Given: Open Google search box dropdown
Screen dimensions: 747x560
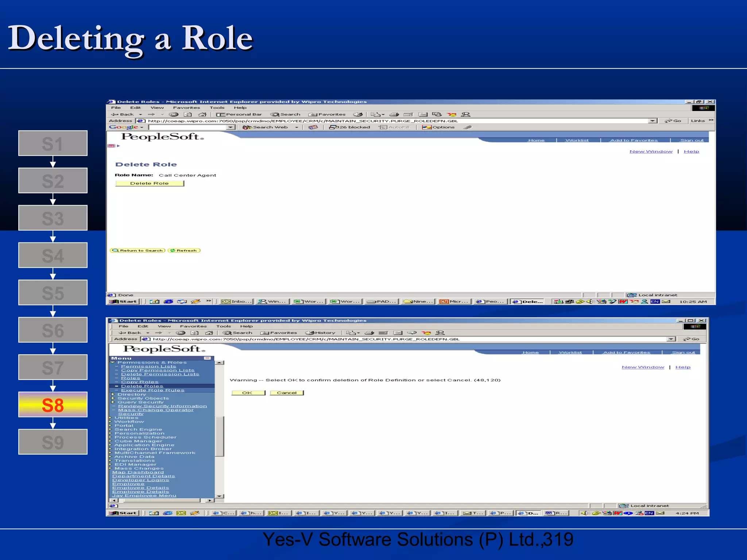Looking at the screenshot, I should tap(231, 127).
